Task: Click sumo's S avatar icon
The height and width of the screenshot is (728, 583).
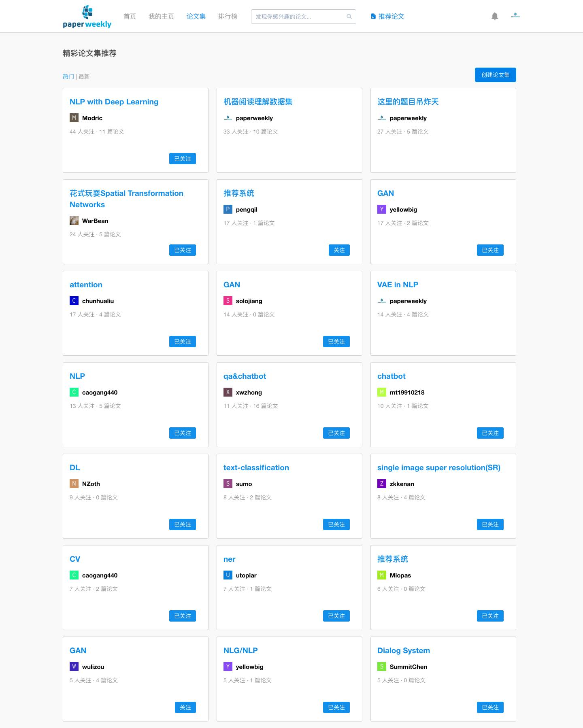Action: pyautogui.click(x=228, y=484)
